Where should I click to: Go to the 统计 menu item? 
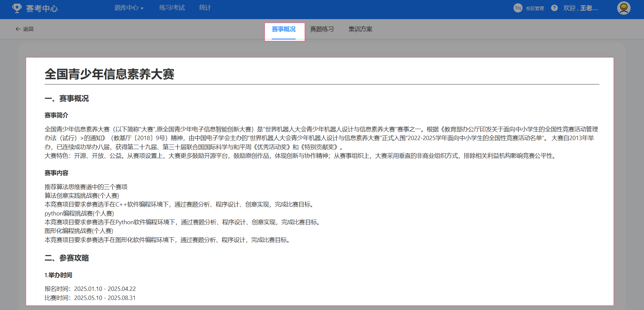(x=205, y=8)
